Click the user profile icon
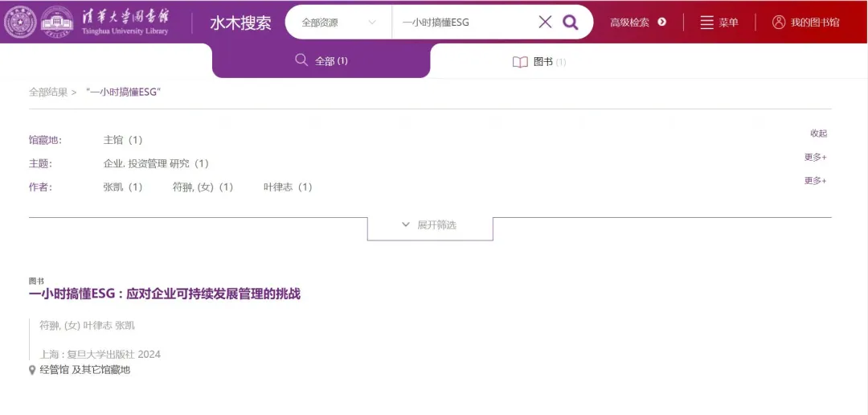 coord(779,23)
